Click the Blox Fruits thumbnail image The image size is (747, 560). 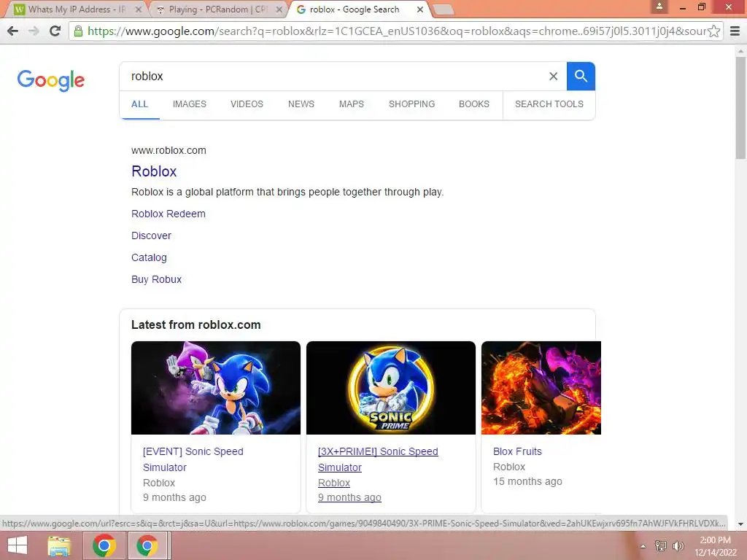click(x=541, y=388)
